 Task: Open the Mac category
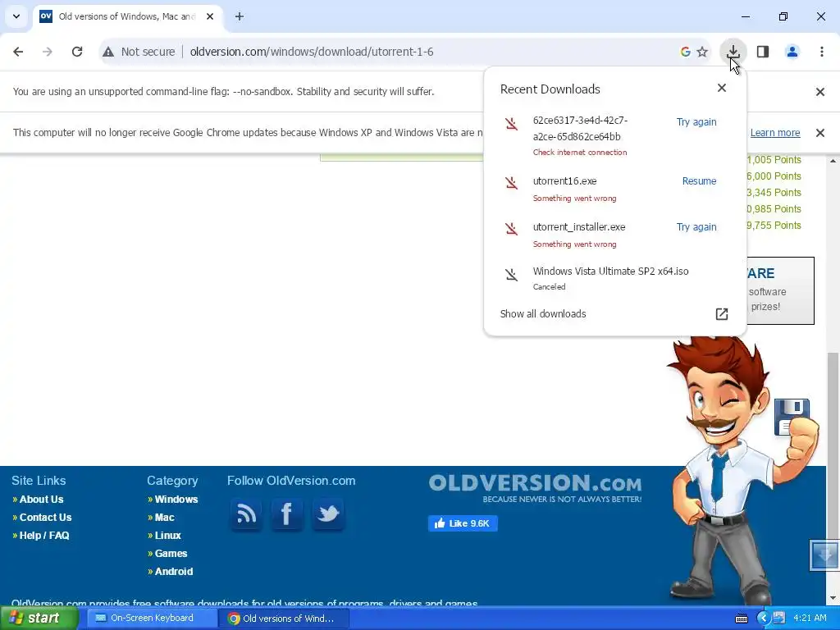click(164, 518)
